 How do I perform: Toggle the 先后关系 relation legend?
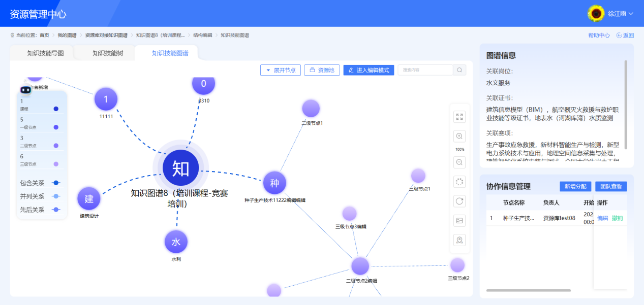55,210
